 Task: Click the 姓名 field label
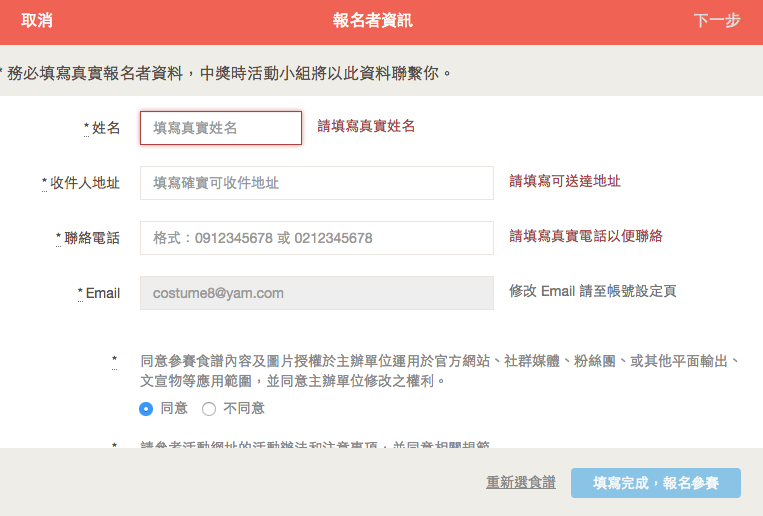(106, 128)
